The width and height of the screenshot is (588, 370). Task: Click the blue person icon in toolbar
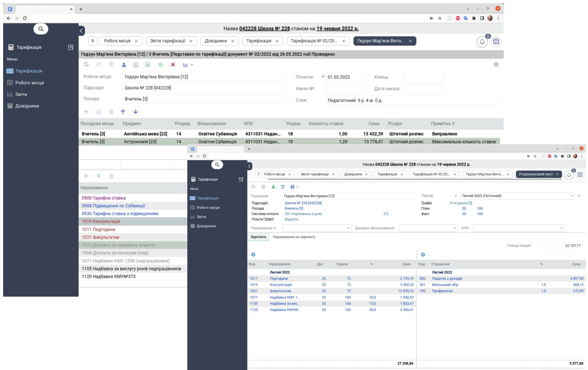click(x=124, y=65)
